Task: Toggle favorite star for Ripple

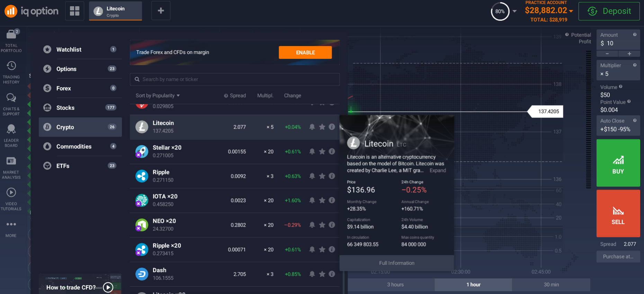Action: (x=322, y=176)
